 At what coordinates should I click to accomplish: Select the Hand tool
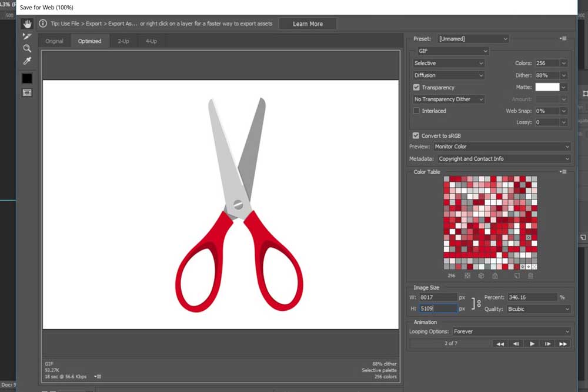[x=27, y=24]
